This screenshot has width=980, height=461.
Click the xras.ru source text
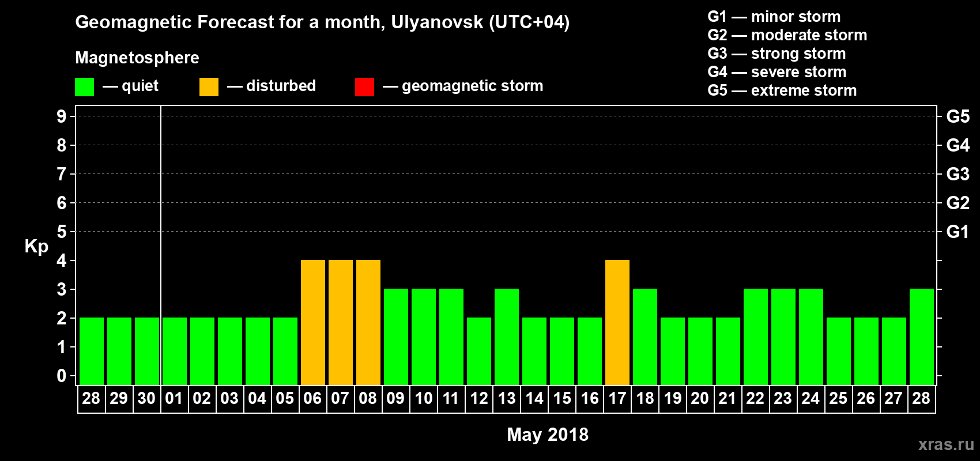click(946, 444)
